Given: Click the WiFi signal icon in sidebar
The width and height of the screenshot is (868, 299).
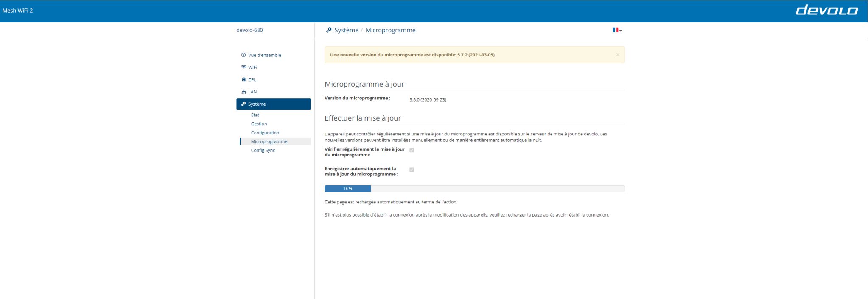Looking at the screenshot, I should (x=244, y=67).
